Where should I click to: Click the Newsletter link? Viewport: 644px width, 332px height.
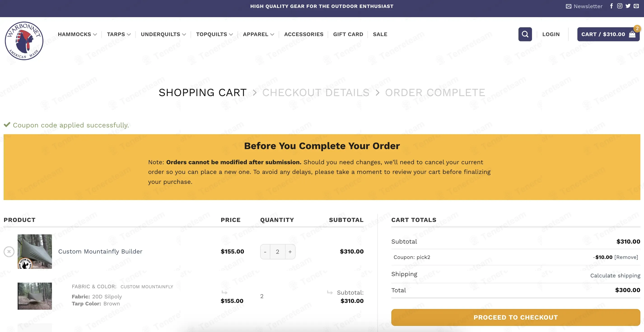point(584,6)
